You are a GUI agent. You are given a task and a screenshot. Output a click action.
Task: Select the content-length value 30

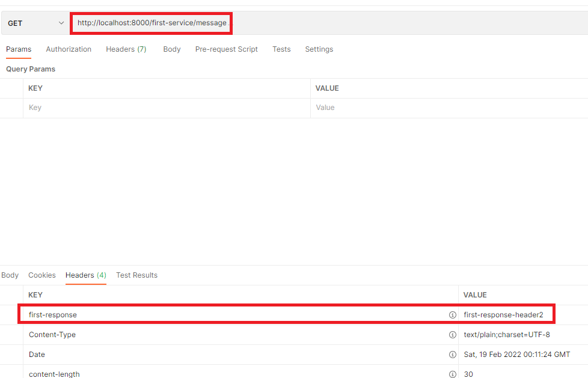click(x=468, y=374)
